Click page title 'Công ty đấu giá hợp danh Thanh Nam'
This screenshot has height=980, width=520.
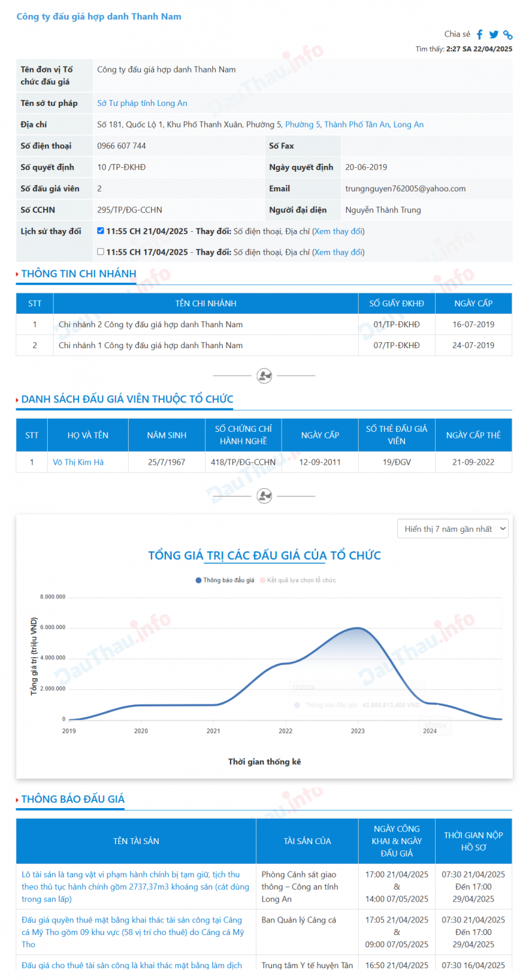tap(99, 16)
